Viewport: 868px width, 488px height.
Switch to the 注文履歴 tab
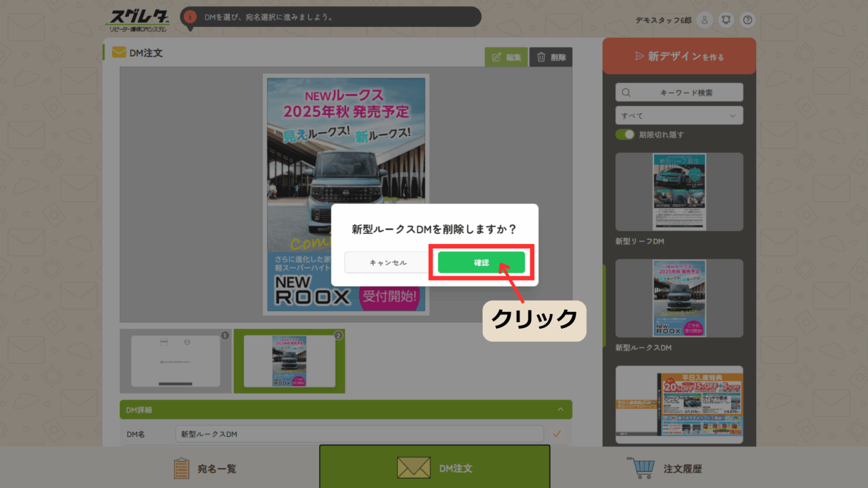pos(665,468)
